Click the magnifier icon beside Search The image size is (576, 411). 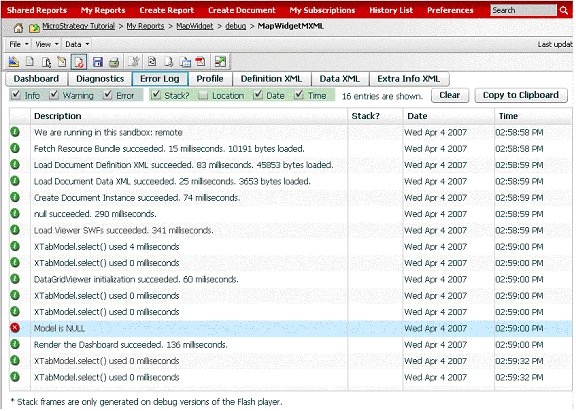pos(564,10)
